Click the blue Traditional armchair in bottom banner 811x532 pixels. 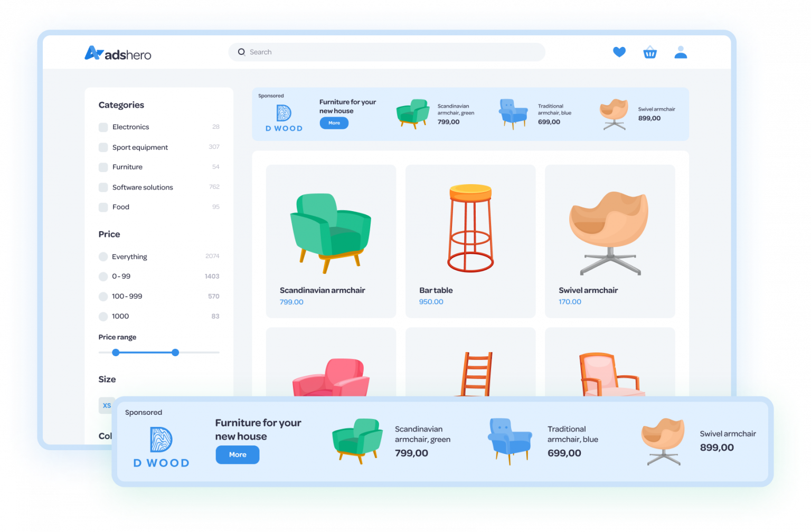click(x=510, y=440)
